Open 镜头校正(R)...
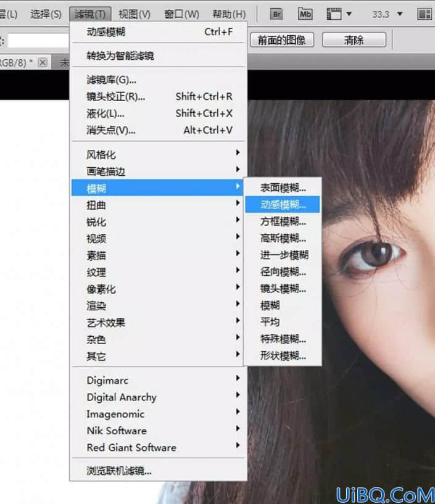The height and width of the screenshot is (504, 435). click(159, 96)
